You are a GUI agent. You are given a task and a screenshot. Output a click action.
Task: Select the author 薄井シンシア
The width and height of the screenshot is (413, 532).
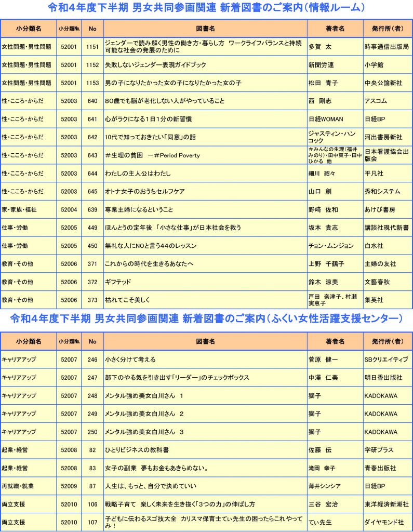(325, 486)
